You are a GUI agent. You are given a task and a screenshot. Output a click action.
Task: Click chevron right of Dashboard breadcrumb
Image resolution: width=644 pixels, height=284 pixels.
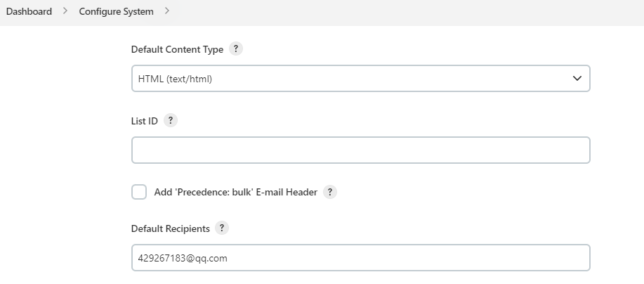point(65,11)
